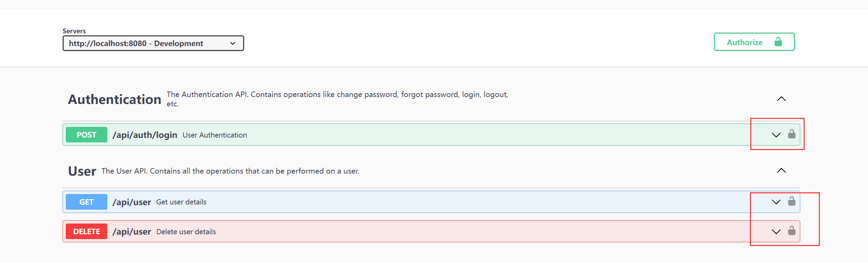Expand the POST /api/auth/login chevron arrow

pos(776,135)
